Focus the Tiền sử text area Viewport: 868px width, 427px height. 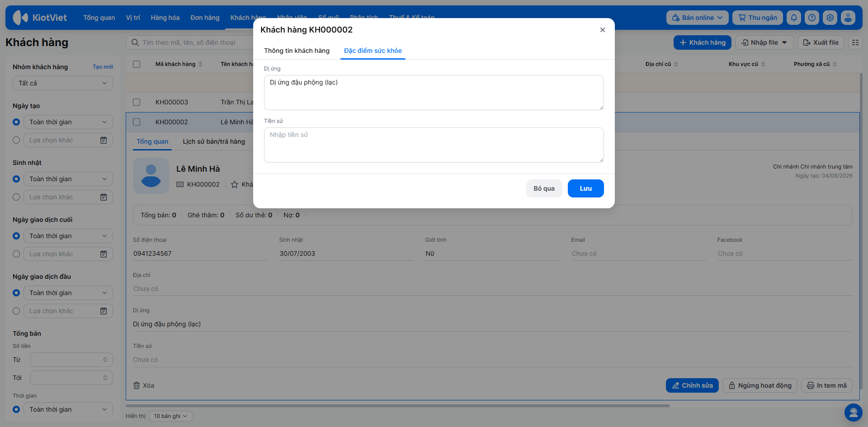[x=434, y=145]
